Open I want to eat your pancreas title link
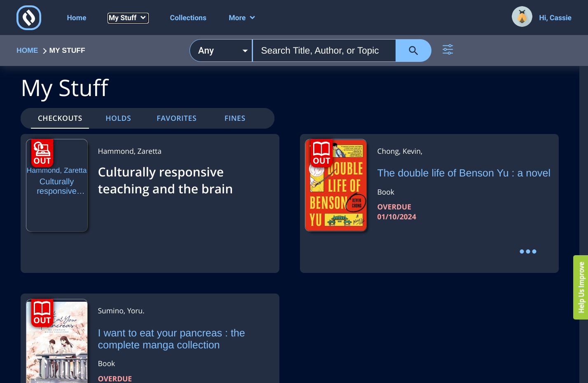The height and width of the screenshot is (383, 588). pyautogui.click(x=171, y=339)
